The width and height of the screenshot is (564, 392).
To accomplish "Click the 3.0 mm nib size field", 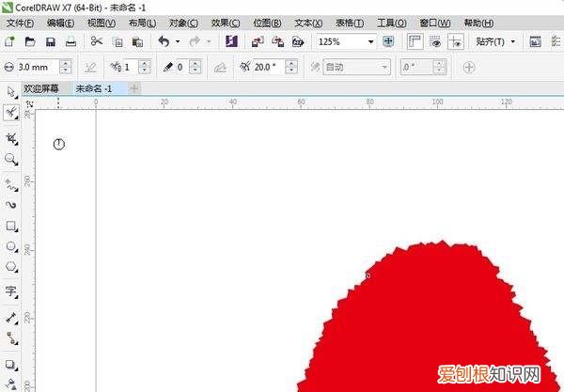I will coord(38,67).
